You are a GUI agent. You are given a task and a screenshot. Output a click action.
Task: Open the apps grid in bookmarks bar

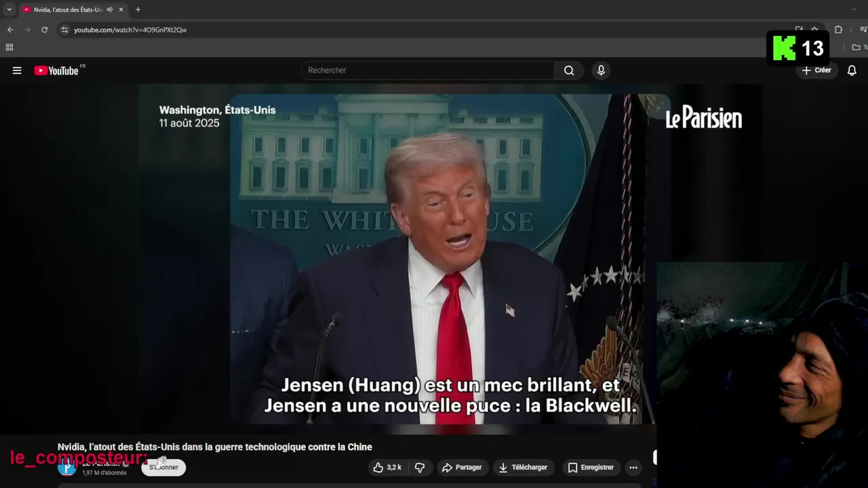coord(9,47)
